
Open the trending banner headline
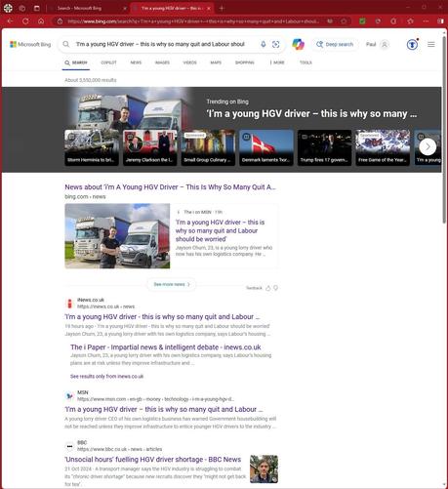click(311, 114)
